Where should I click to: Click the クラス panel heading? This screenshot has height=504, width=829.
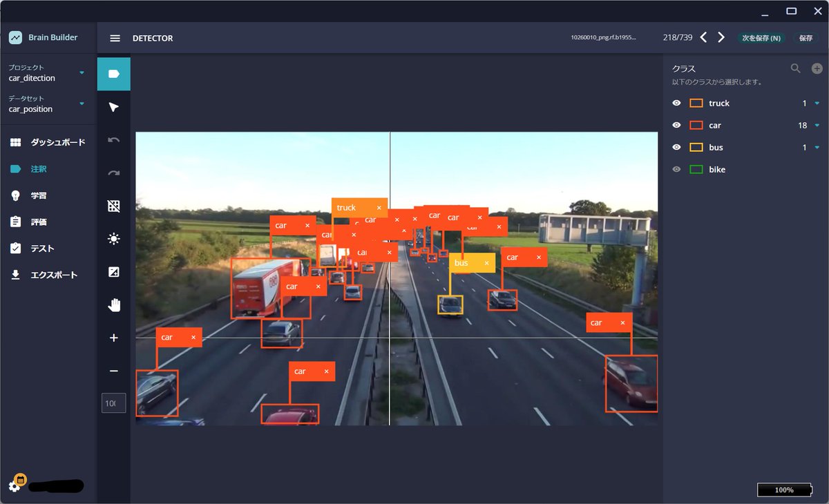click(x=684, y=69)
